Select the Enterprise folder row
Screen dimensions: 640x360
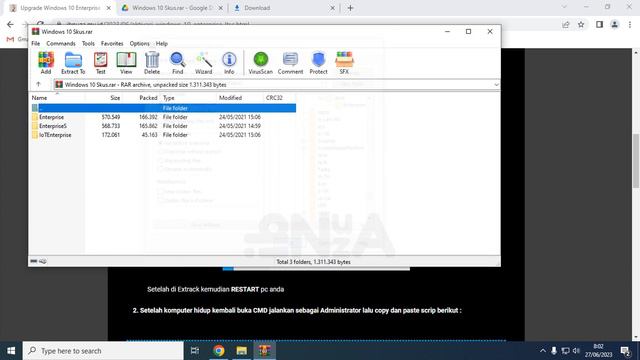tap(163, 117)
